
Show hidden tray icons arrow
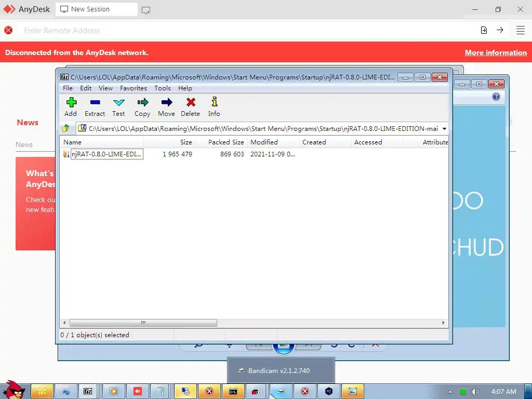pos(450,392)
